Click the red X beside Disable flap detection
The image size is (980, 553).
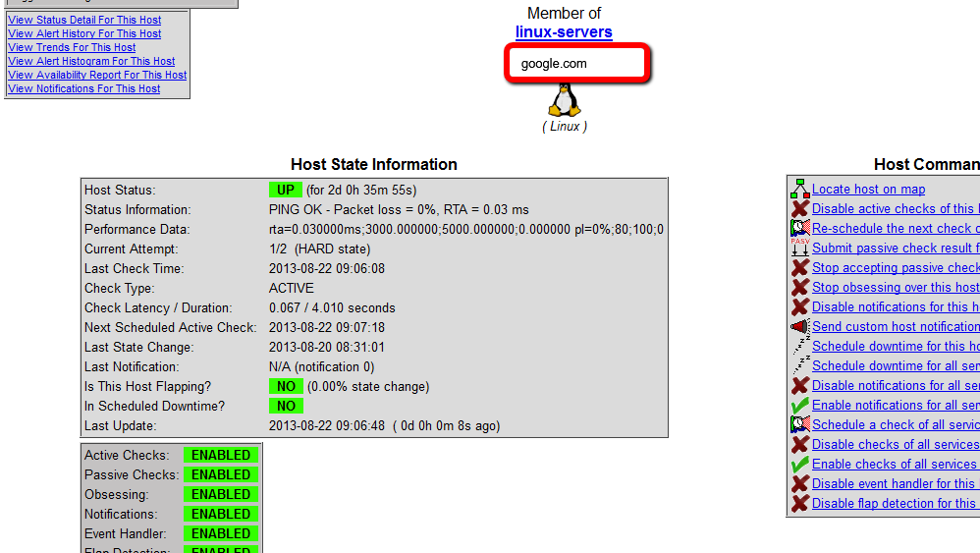799,503
